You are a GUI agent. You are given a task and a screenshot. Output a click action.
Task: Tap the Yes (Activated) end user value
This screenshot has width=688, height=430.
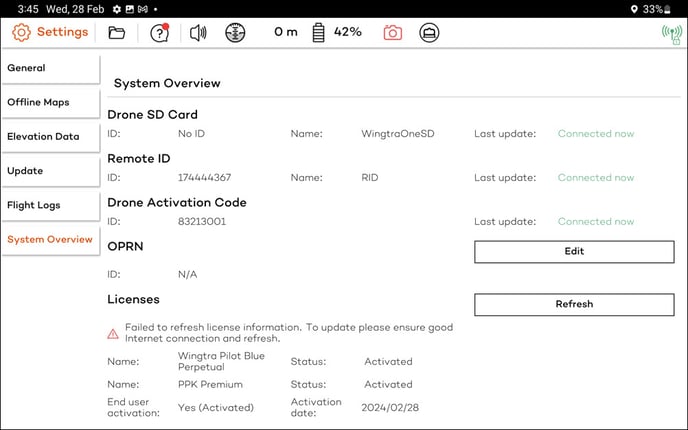[216, 408]
